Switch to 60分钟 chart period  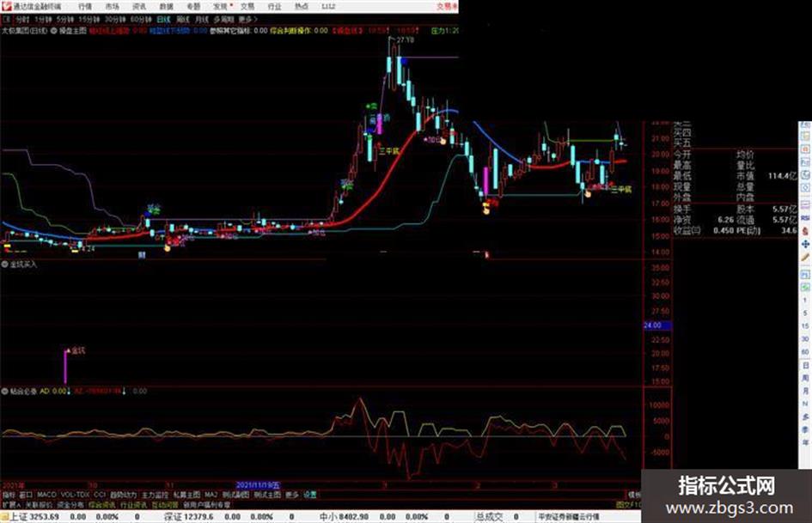pos(141,19)
